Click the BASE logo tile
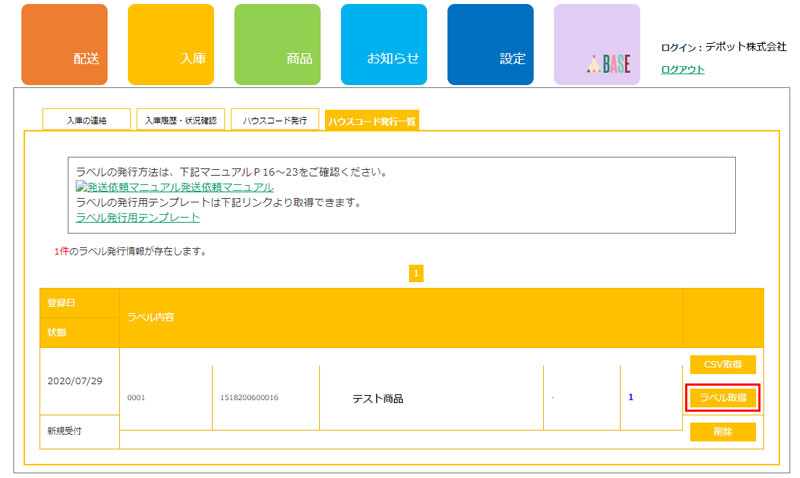This screenshot has height=478, width=800. click(x=596, y=45)
